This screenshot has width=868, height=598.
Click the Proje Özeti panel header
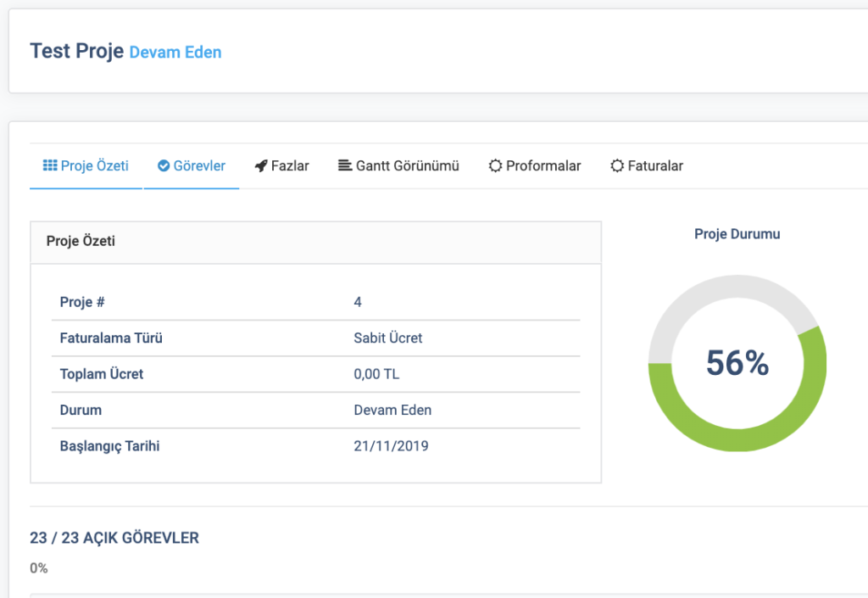[x=316, y=242]
